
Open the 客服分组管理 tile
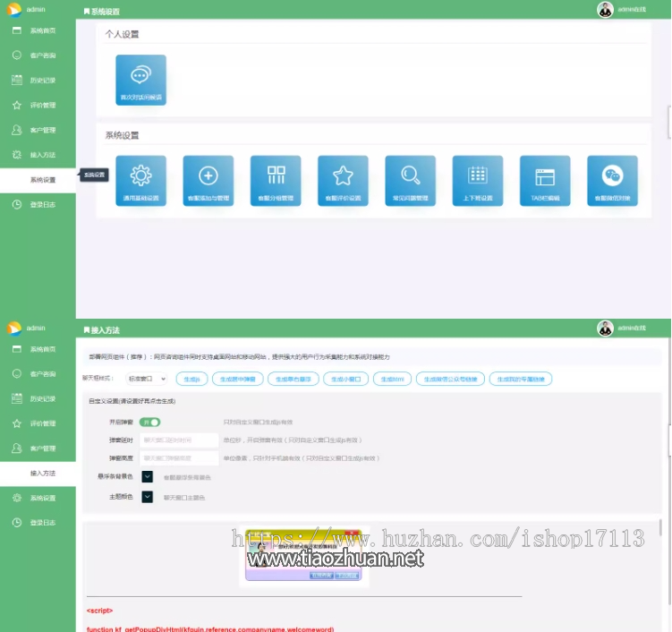click(276, 181)
